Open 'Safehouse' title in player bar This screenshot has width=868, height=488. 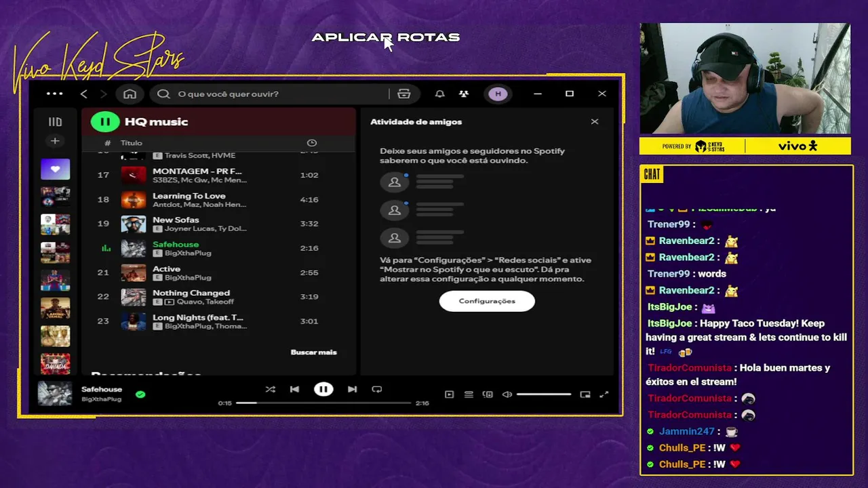point(102,389)
